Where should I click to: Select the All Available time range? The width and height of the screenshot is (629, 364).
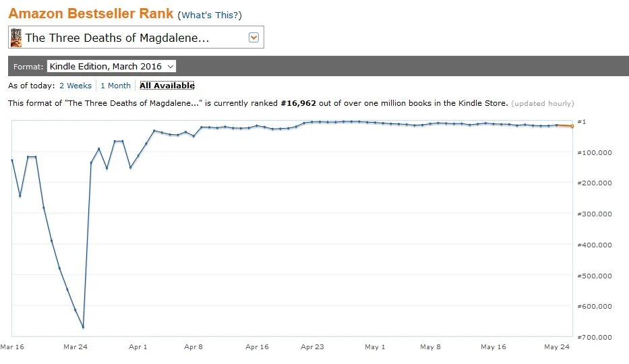(167, 86)
